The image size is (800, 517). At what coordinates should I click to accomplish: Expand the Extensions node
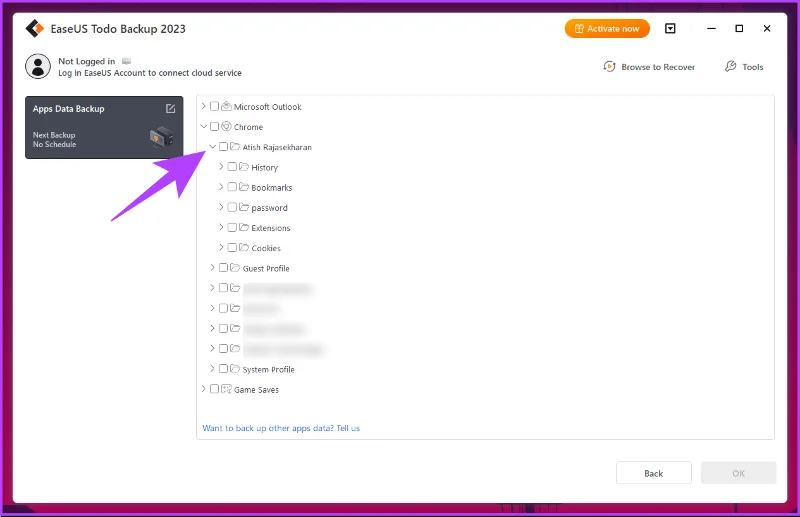point(221,227)
